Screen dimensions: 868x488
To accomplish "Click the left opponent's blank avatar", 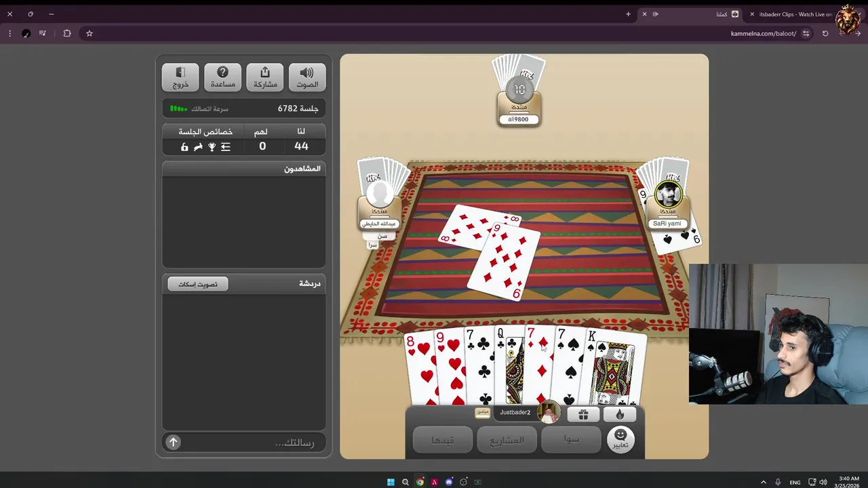I will 380,195.
